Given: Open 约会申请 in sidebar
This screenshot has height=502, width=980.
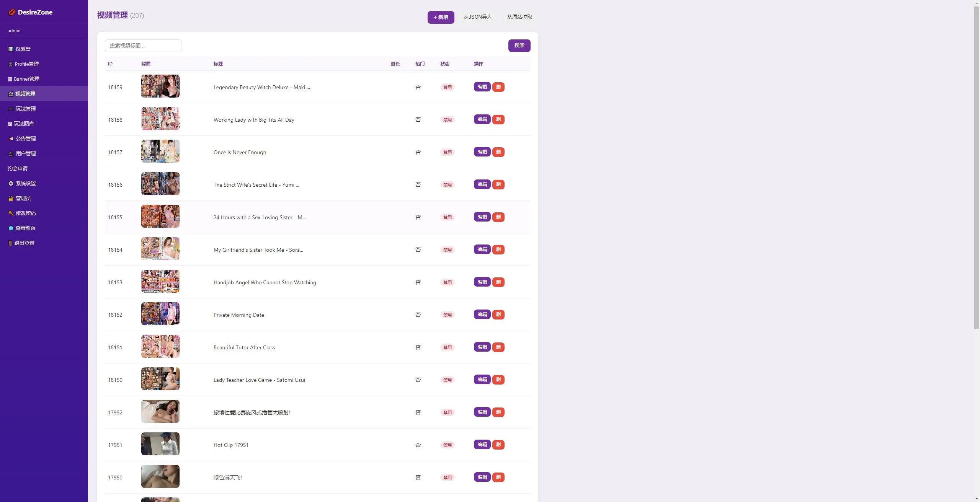Looking at the screenshot, I should pos(44,168).
